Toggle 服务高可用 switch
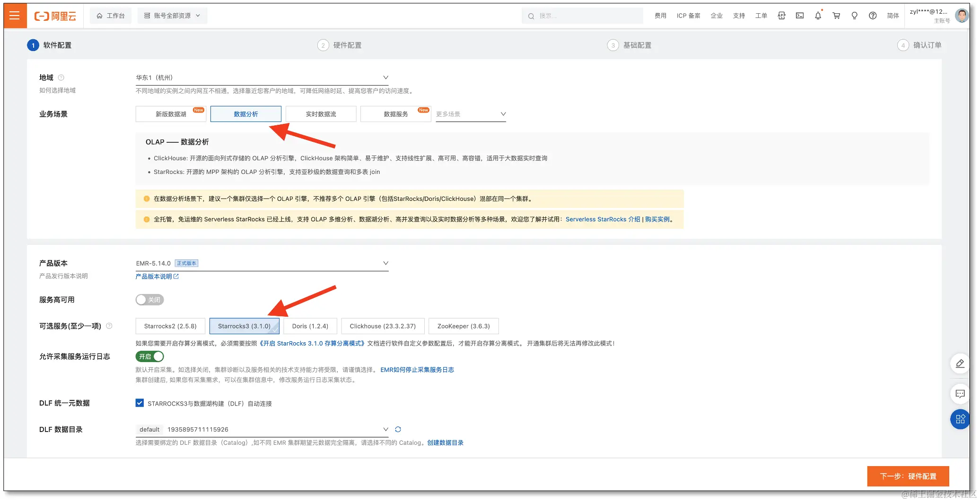This screenshot has height=502, width=980. click(x=149, y=300)
